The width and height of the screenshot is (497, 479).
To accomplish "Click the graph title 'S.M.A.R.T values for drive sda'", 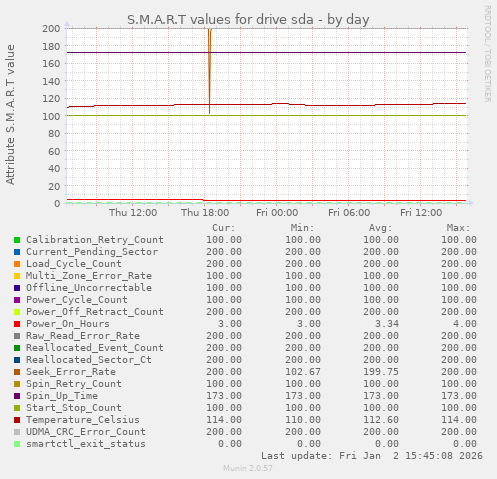I will click(x=220, y=20).
